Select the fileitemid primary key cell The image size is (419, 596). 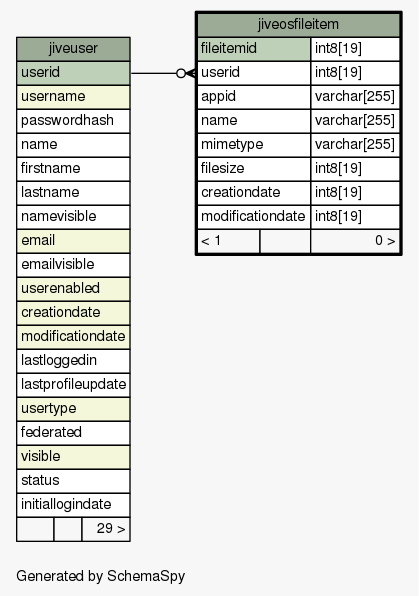[254, 49]
